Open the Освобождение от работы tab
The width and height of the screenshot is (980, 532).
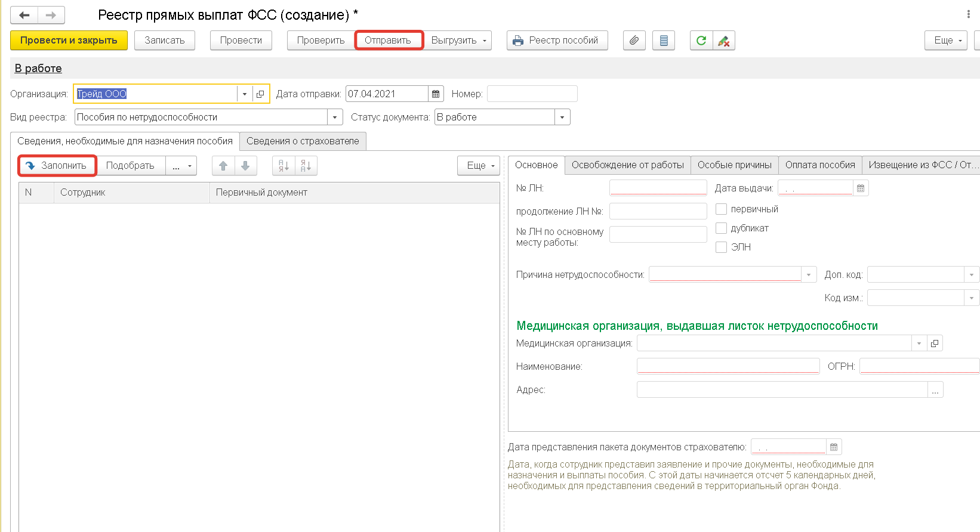(627, 165)
